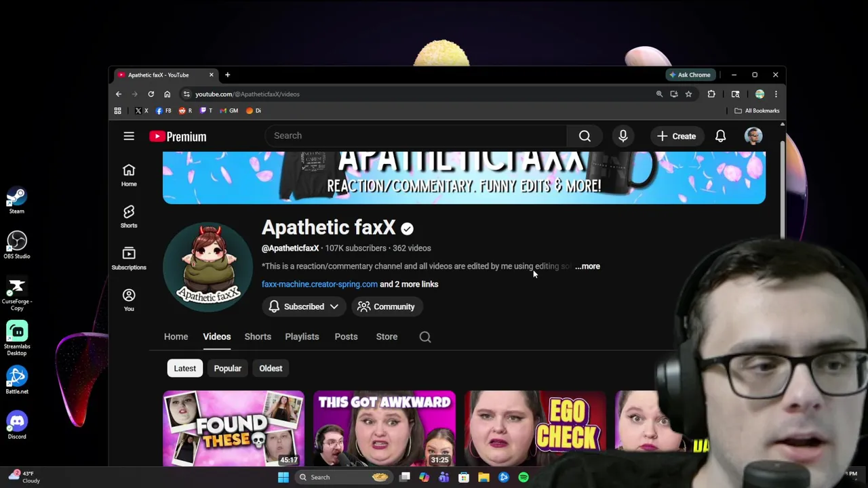Open the All Bookmarks folder
Viewport: 868px width, 488px height.
[x=757, y=110]
